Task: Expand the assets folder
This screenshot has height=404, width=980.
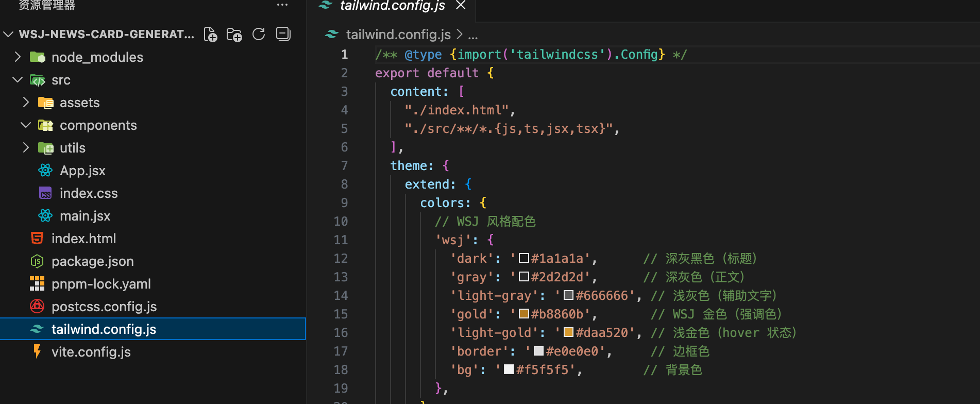Action: (26, 103)
